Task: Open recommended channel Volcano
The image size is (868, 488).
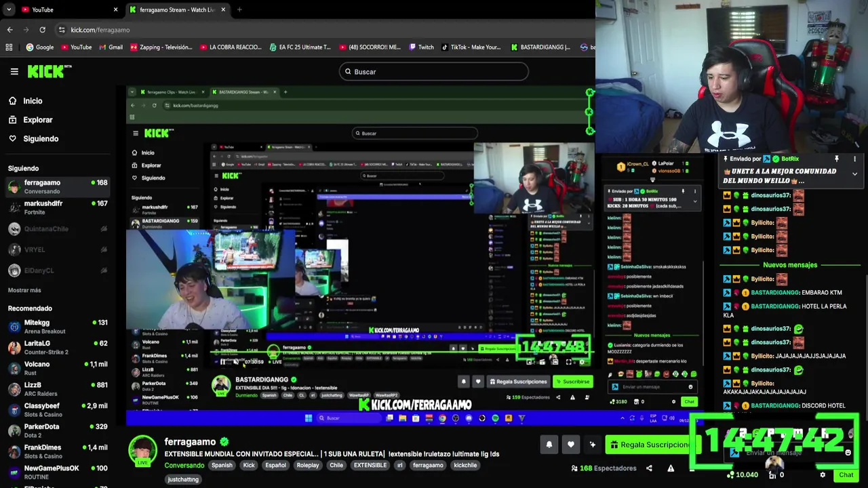Action: [x=58, y=368]
